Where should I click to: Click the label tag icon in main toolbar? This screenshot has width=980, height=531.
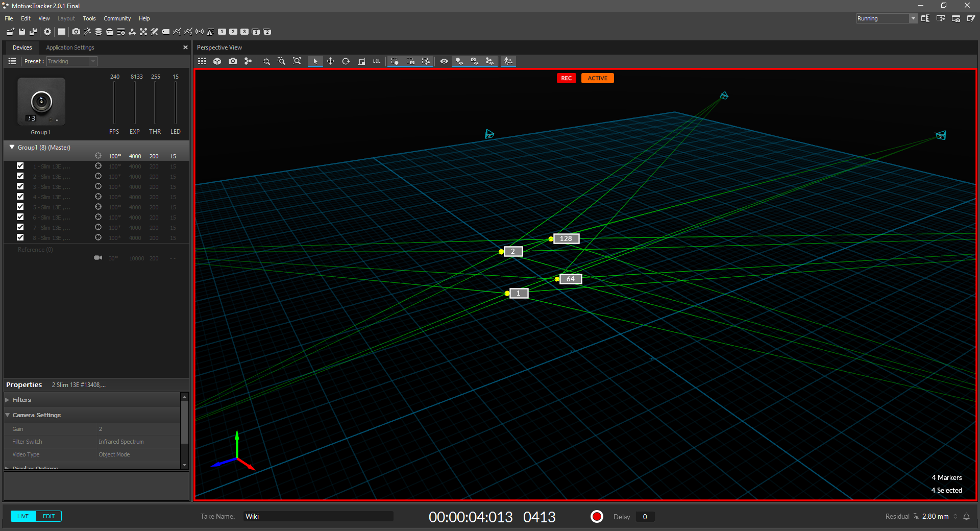[166, 32]
